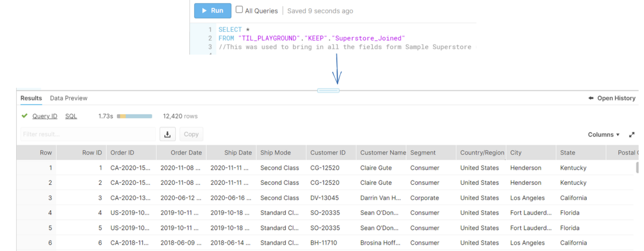Click the Run query button
Image resolution: width=644 pixels, height=251 pixels.
(x=212, y=11)
